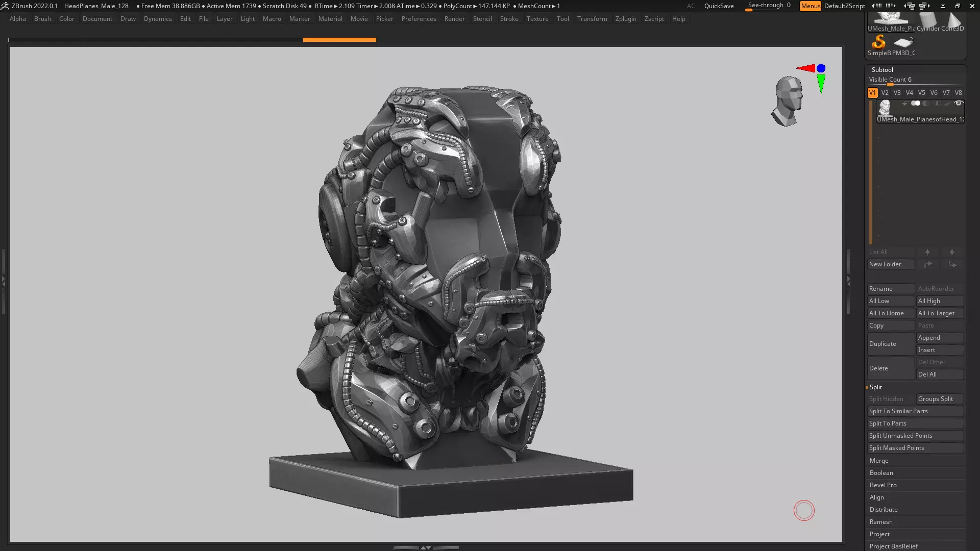Viewport: 980px width, 551px height.
Task: Toggle subtool union boolean mode icon
Action: [916, 104]
